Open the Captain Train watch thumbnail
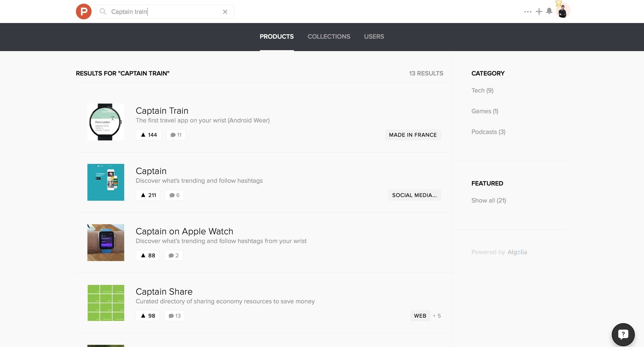The width and height of the screenshot is (644, 347). (x=106, y=122)
